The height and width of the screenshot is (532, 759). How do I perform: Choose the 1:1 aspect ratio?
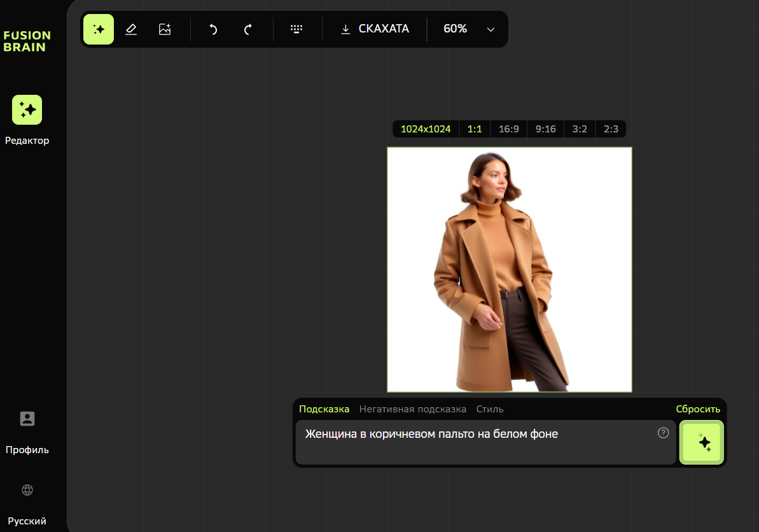pos(475,129)
